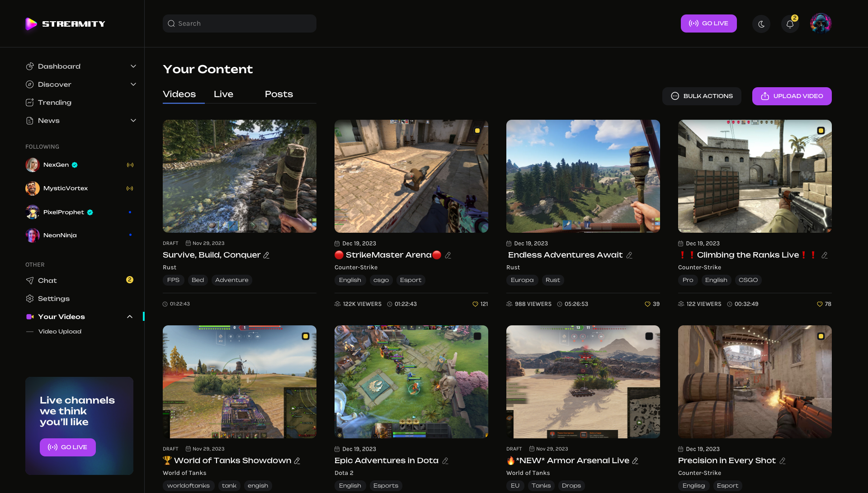Switch to the Posts tab
Screen dimensions: 868x493
pos(279,94)
